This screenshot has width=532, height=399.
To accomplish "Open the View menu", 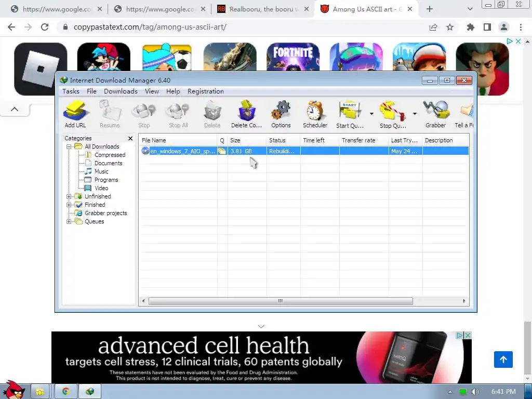I will (x=152, y=91).
